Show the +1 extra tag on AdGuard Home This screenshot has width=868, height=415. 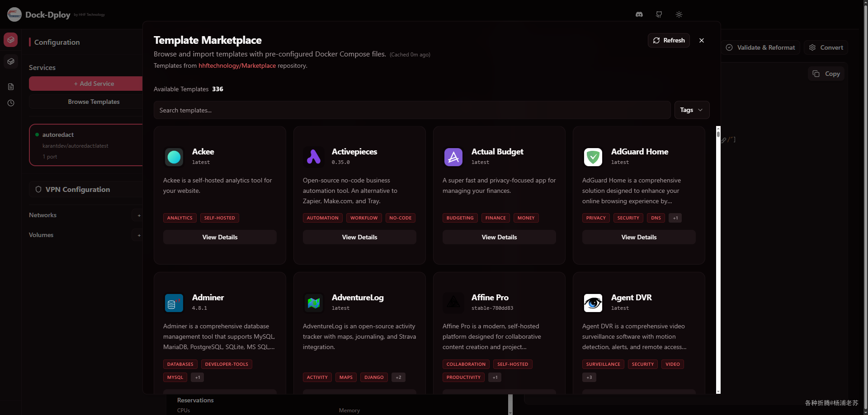[675, 218]
